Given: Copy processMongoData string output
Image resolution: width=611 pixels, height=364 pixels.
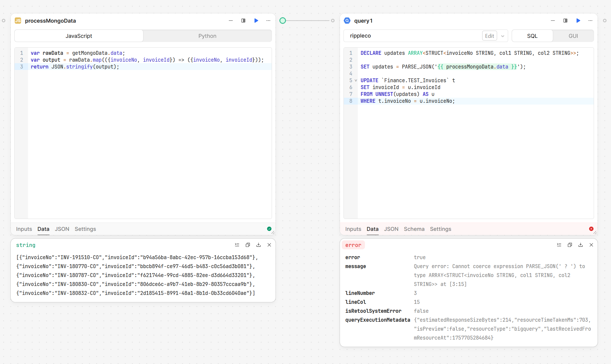Looking at the screenshot, I should coord(248,245).
